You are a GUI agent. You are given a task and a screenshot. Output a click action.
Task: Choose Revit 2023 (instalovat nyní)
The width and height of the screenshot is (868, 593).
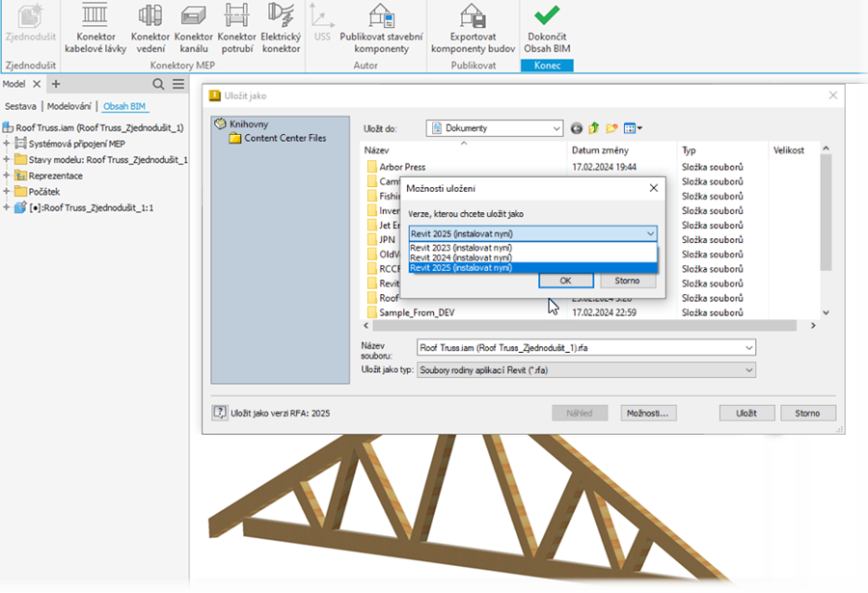point(532,248)
